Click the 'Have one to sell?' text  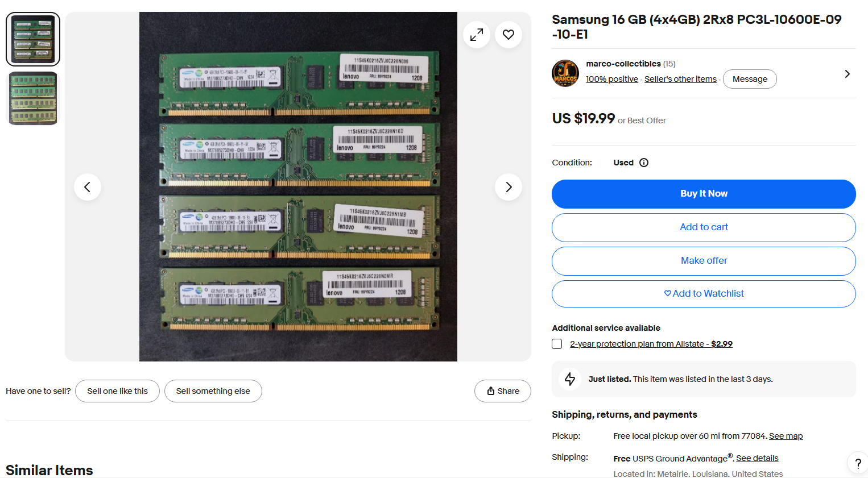click(38, 391)
